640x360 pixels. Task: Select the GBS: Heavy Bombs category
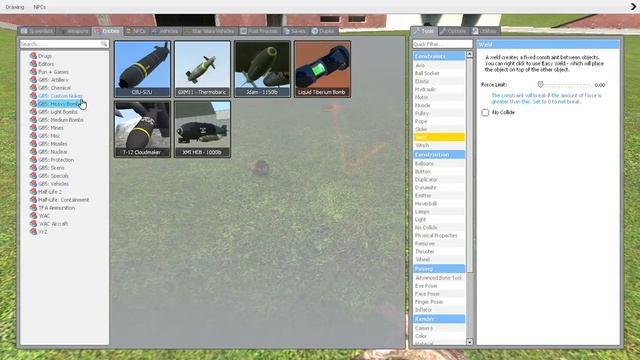coord(58,104)
